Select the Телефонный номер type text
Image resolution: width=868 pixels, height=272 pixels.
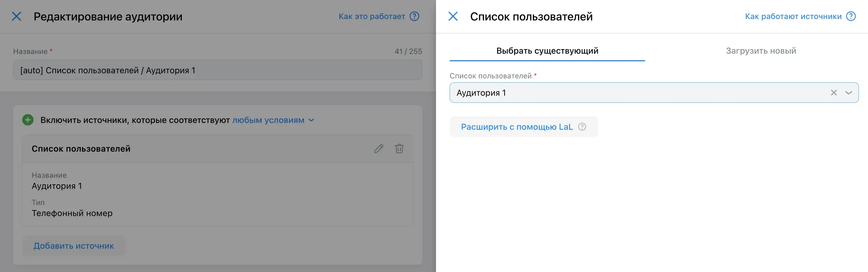click(x=72, y=213)
